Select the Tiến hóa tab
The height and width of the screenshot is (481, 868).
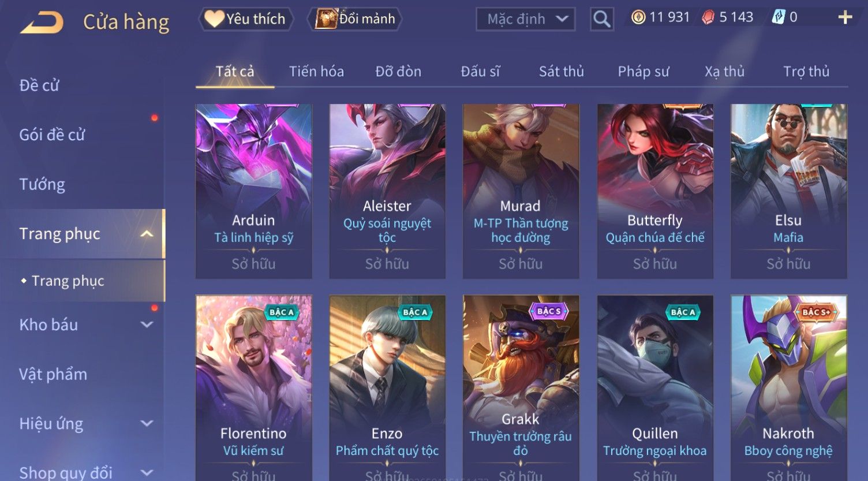pyautogui.click(x=316, y=72)
